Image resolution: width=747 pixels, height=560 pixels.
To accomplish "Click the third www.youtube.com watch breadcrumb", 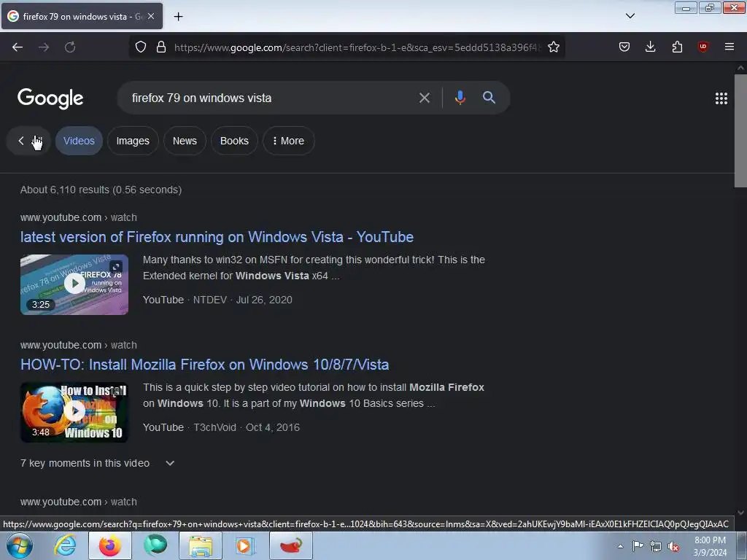I will point(79,502).
